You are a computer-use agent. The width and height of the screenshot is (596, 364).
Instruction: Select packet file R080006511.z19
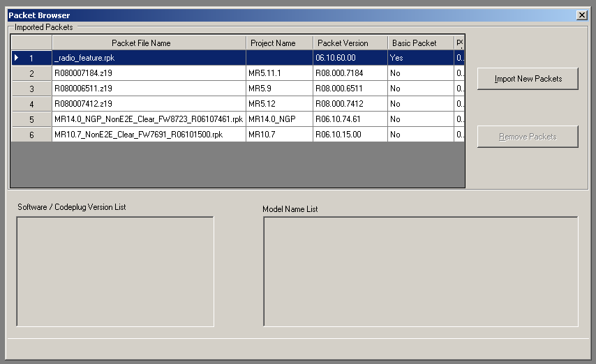149,89
